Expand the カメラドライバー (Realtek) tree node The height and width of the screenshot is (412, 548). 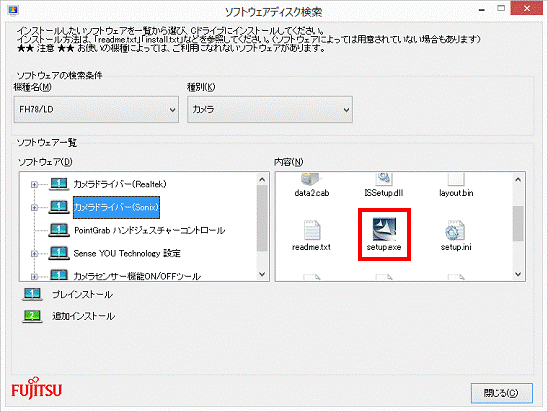[x=34, y=184]
